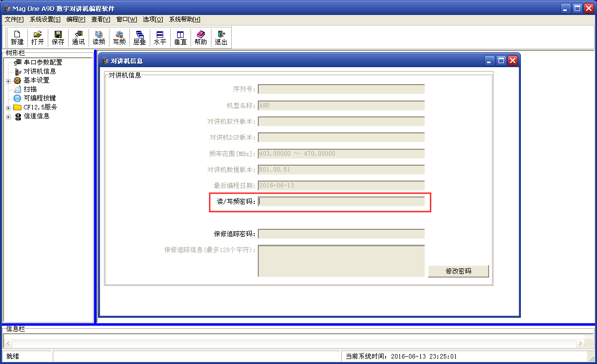This screenshot has width=597, height=364.
Task: Click the 写频 (Write frequency) toolbar icon
Action: (x=119, y=34)
